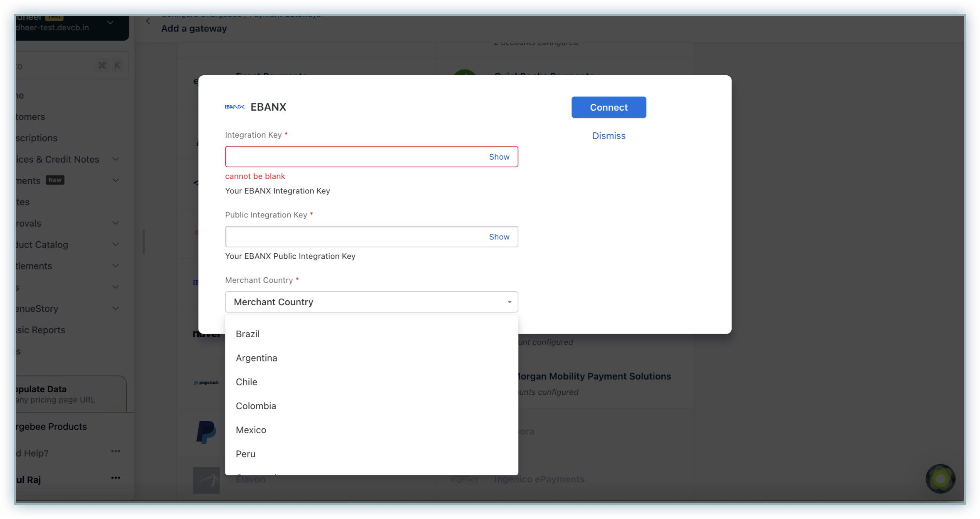
Task: Expand Invoices & Credit Notes menu
Action: tap(116, 159)
